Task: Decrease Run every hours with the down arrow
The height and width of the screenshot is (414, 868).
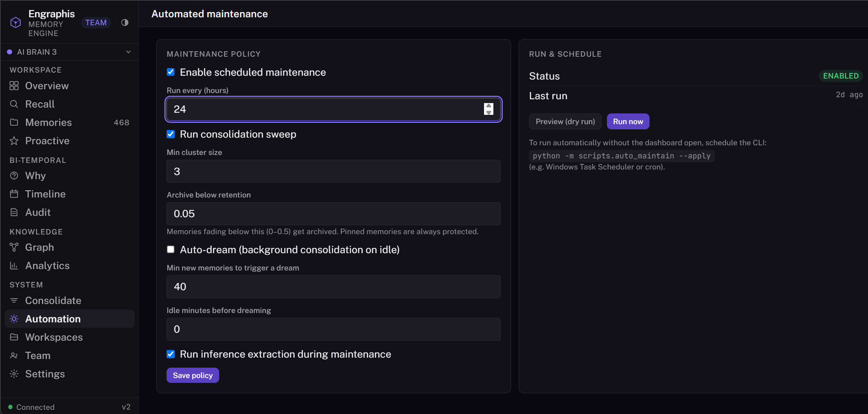Action: coord(489,112)
